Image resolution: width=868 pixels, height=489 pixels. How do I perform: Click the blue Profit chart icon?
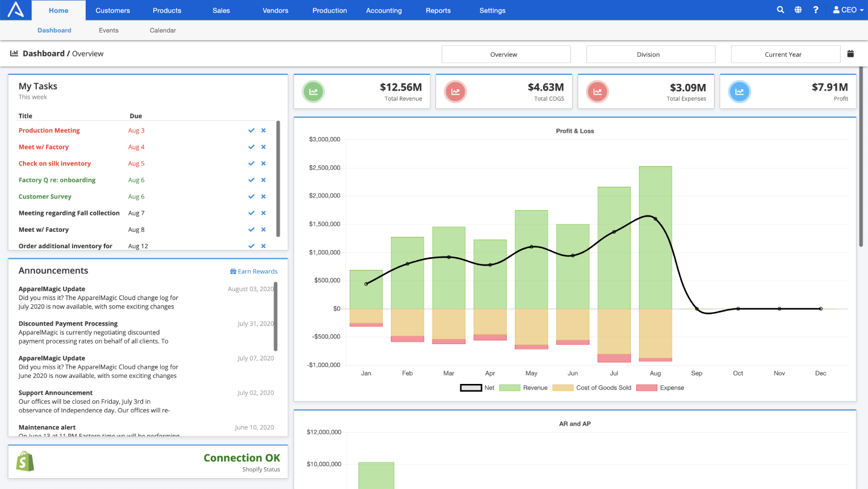(739, 91)
